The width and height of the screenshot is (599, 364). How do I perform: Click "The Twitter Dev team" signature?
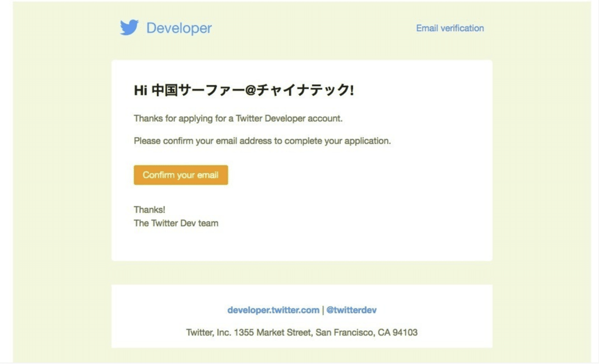(176, 223)
